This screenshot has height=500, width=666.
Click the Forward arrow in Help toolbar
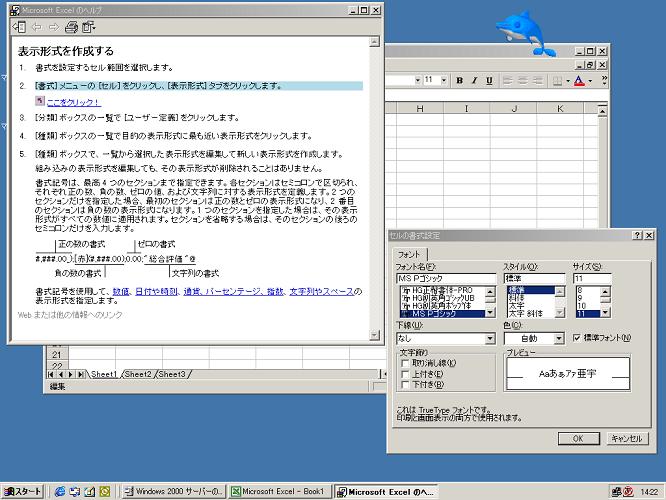(54, 27)
